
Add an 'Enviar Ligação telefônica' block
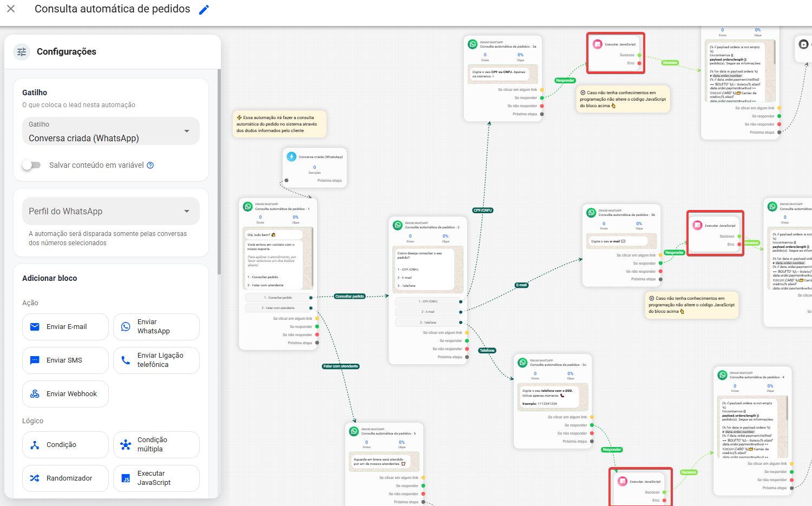[x=156, y=360]
